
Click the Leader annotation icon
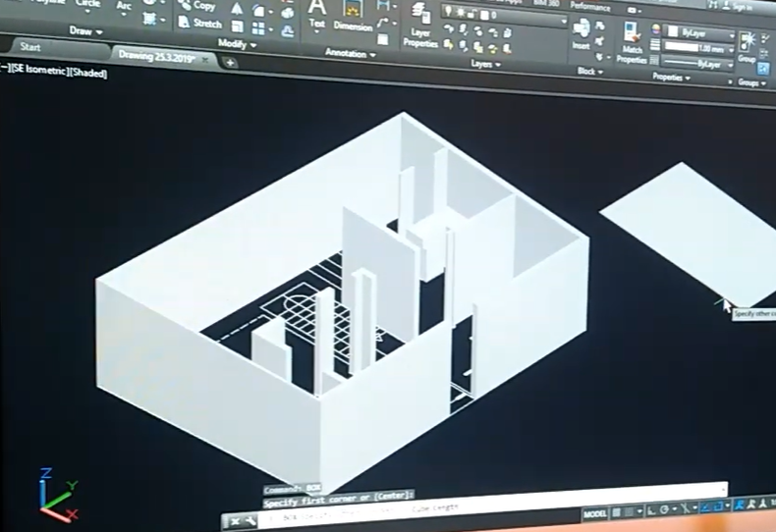pos(382,23)
